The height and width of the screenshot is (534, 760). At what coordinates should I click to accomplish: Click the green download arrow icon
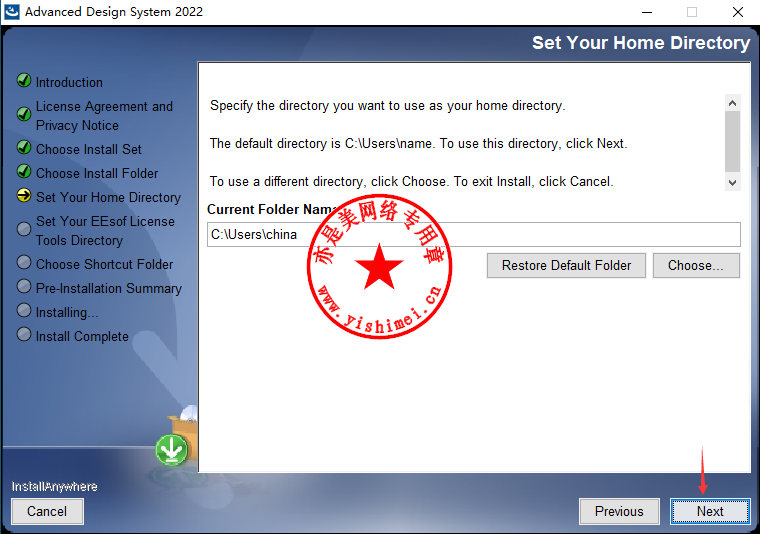172,450
